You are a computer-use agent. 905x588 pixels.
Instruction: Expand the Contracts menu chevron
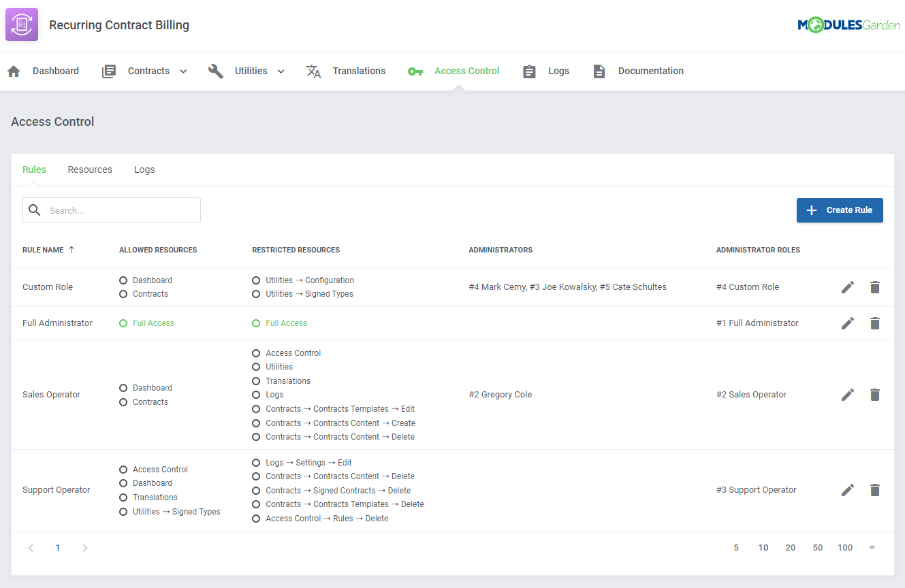[183, 71]
